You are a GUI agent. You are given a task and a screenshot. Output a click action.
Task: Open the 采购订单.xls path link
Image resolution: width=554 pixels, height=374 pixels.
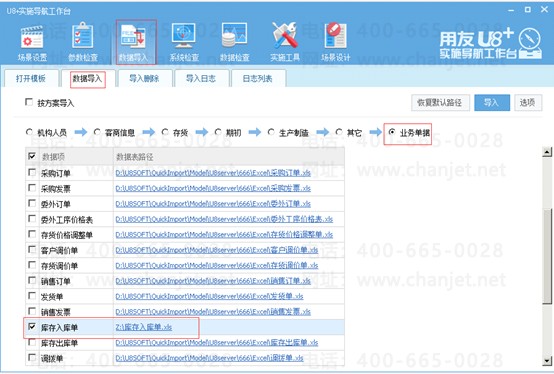tap(213, 173)
